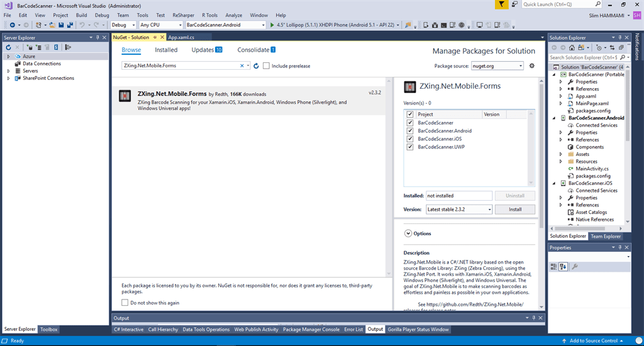Collapse the BarCodeScanner.Android project node
Screen dimensions: 644x346
[554, 118]
